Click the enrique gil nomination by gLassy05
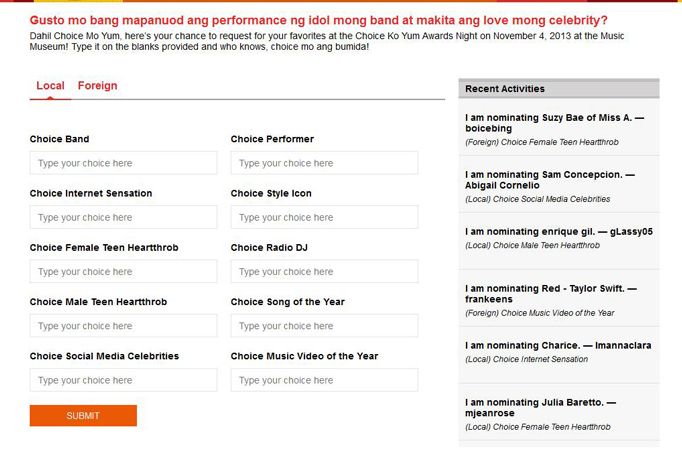Screen dimensions: 682x467 tap(559, 241)
